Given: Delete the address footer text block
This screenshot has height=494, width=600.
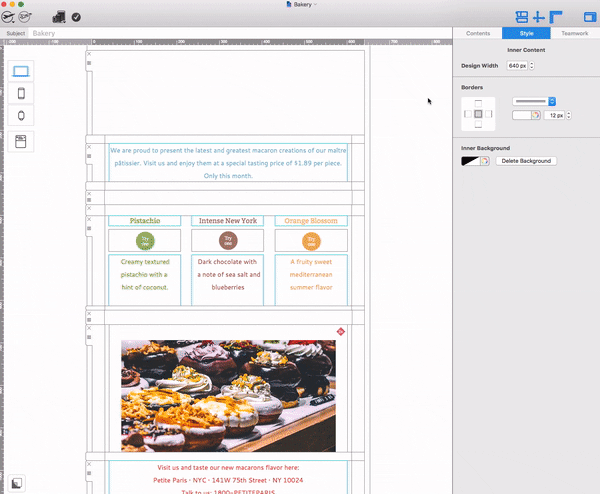Looking at the screenshot, I should coord(89,464).
